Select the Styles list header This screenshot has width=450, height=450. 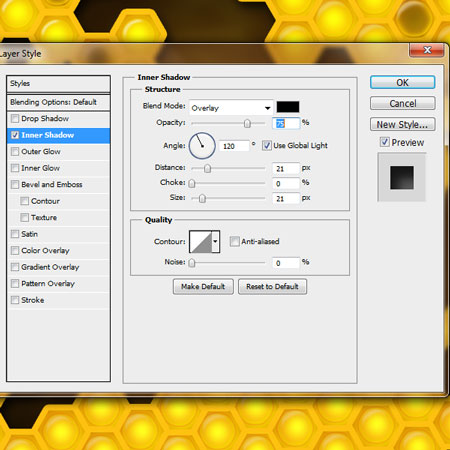[58, 84]
